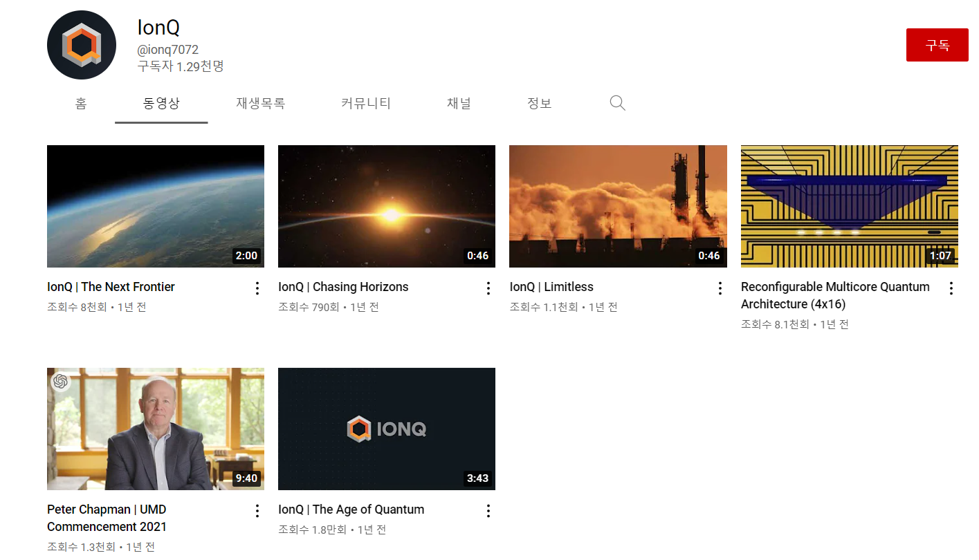
Task: Click the 조회수 8천회 view count text
Action: [77, 307]
